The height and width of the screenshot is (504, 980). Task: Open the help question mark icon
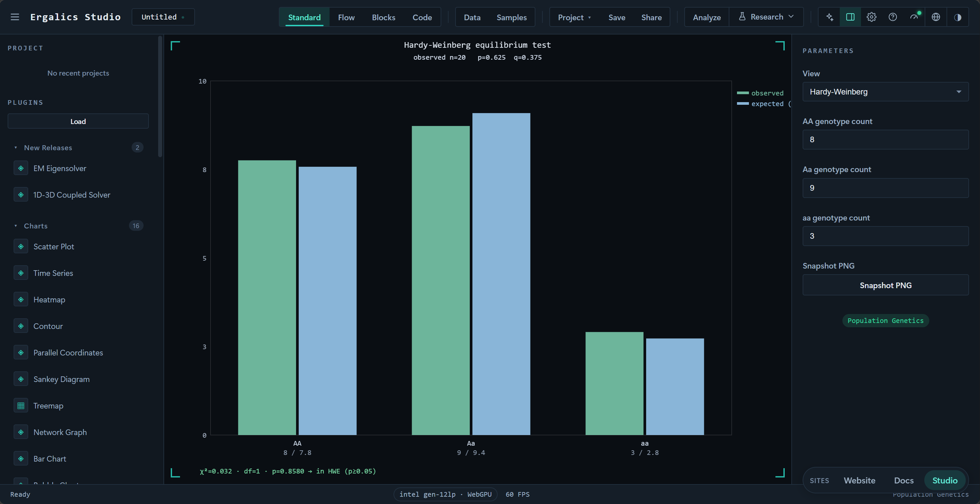pos(893,17)
